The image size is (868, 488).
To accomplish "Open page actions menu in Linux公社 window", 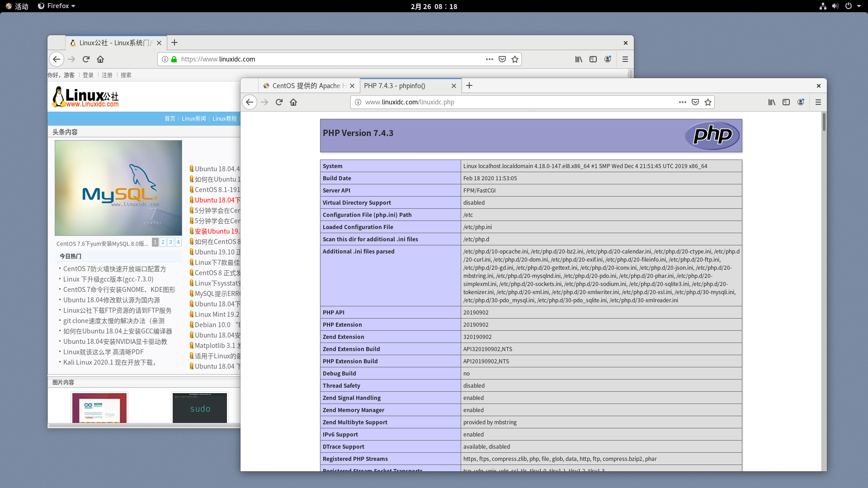I will (x=490, y=59).
